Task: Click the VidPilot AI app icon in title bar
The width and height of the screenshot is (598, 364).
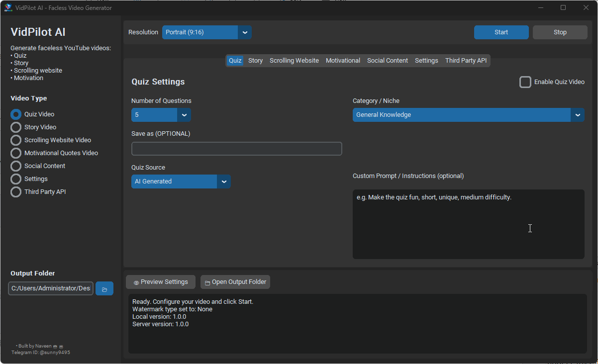Action: (x=8, y=7)
